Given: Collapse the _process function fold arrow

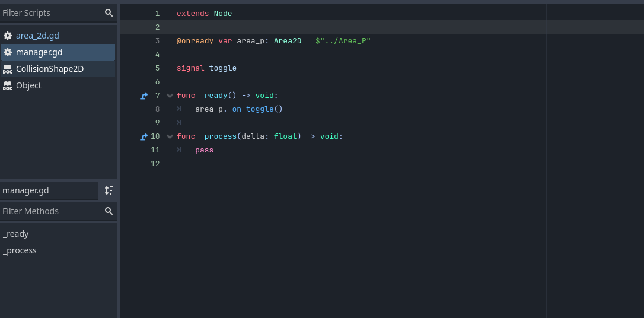Looking at the screenshot, I should point(170,136).
